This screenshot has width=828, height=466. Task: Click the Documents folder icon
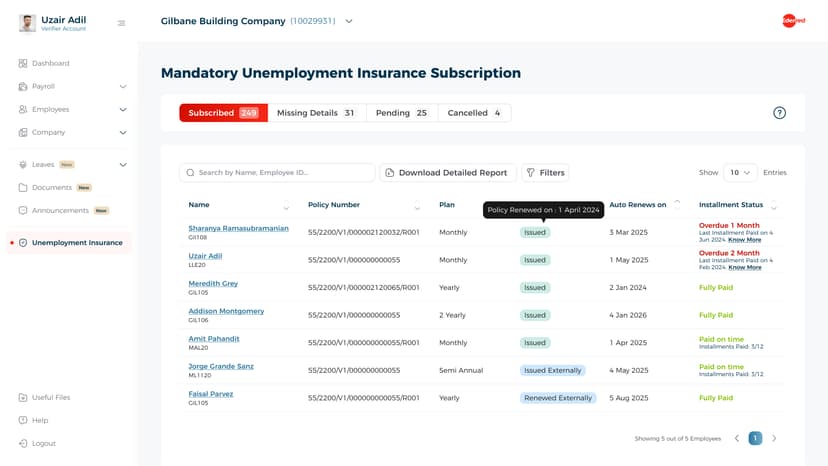click(x=23, y=188)
